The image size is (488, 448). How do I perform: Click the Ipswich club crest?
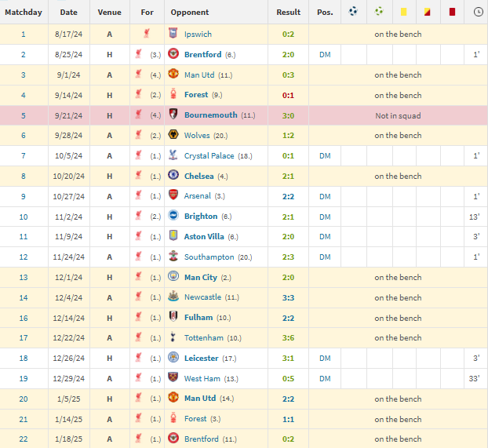[x=173, y=33]
